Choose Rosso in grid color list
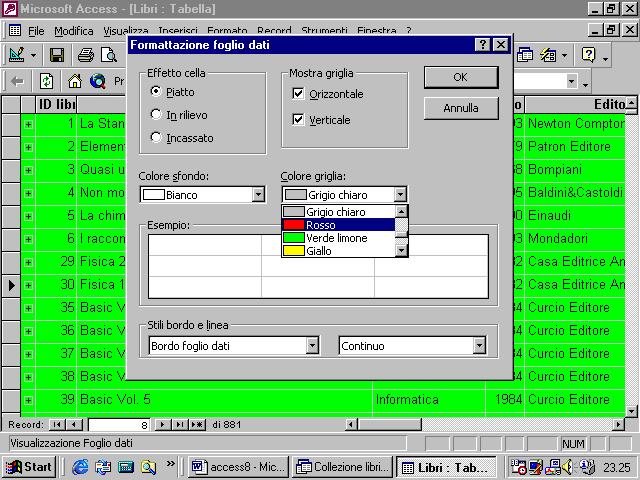Screen dimensions: 640x480 point(338,225)
